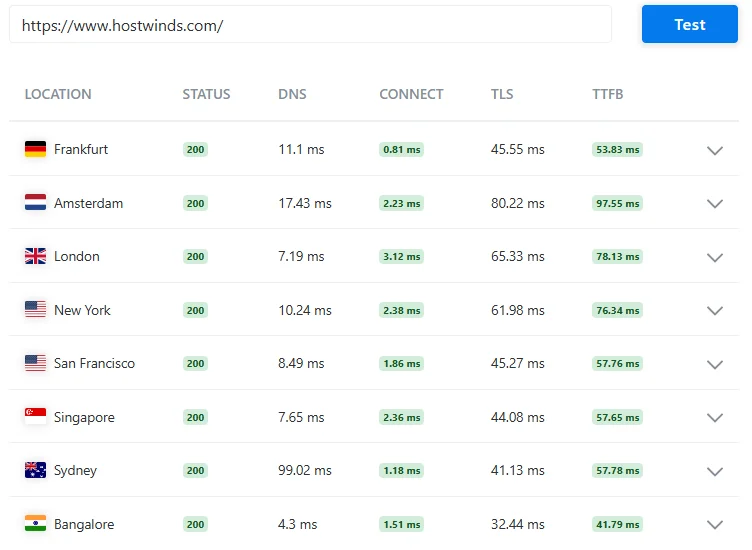This screenshot has width=752, height=550.
Task: Focus the URL input field with hostwinds.com
Action: [310, 24]
